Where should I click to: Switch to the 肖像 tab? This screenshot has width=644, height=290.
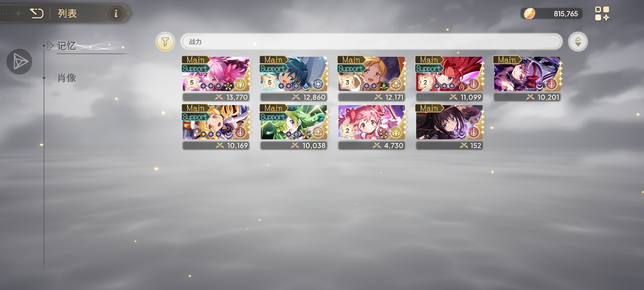click(x=67, y=78)
